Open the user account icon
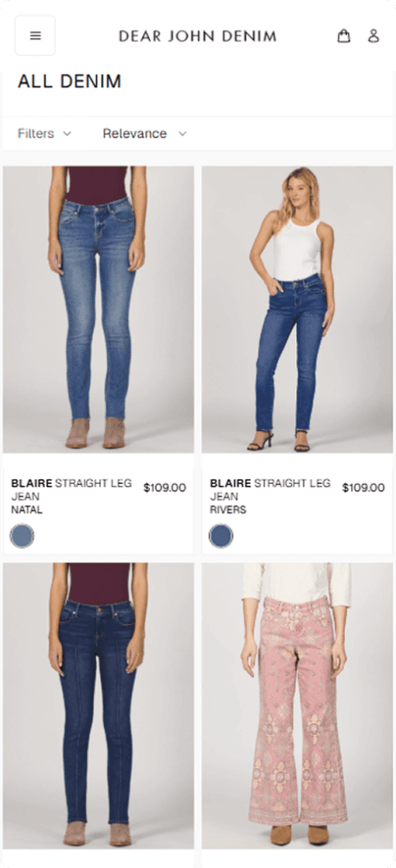The width and height of the screenshot is (396, 868). (374, 36)
